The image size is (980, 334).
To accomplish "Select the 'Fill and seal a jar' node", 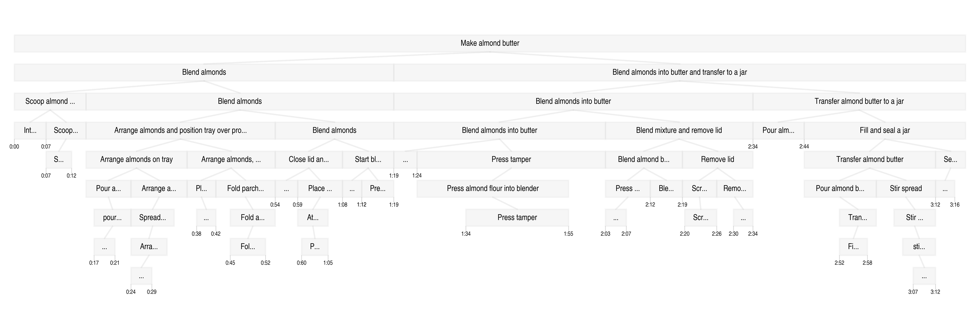I will pyautogui.click(x=885, y=130).
